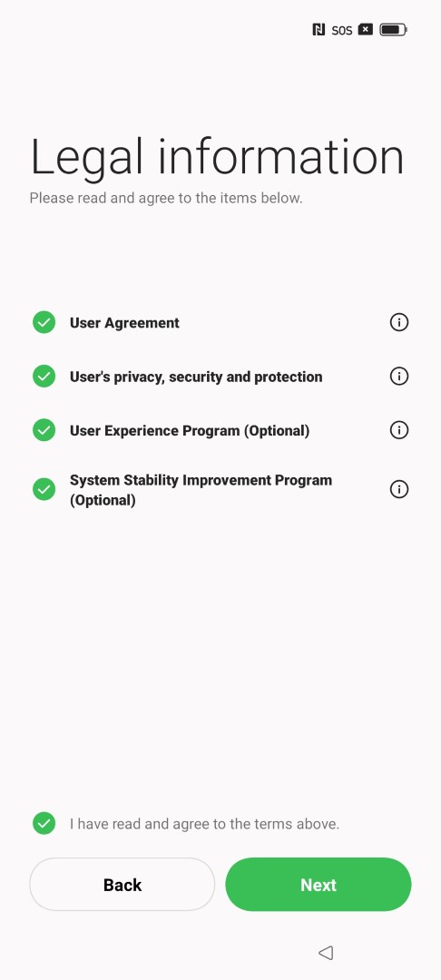Viewport: 441px width, 980px height.
Task: Open info for User's privacy, security and protection
Action: (x=398, y=377)
